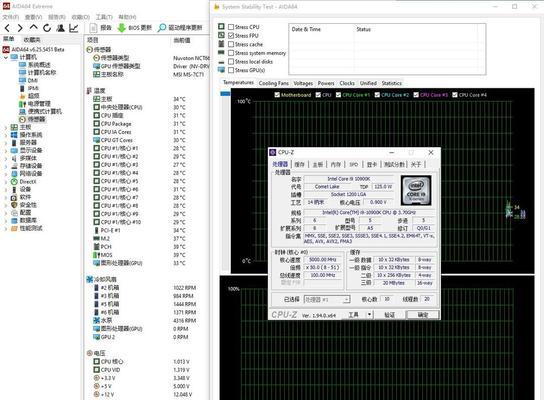The height and width of the screenshot is (400, 544).
Task: Open the 内存 tab in CPU-Z
Action: (335, 164)
